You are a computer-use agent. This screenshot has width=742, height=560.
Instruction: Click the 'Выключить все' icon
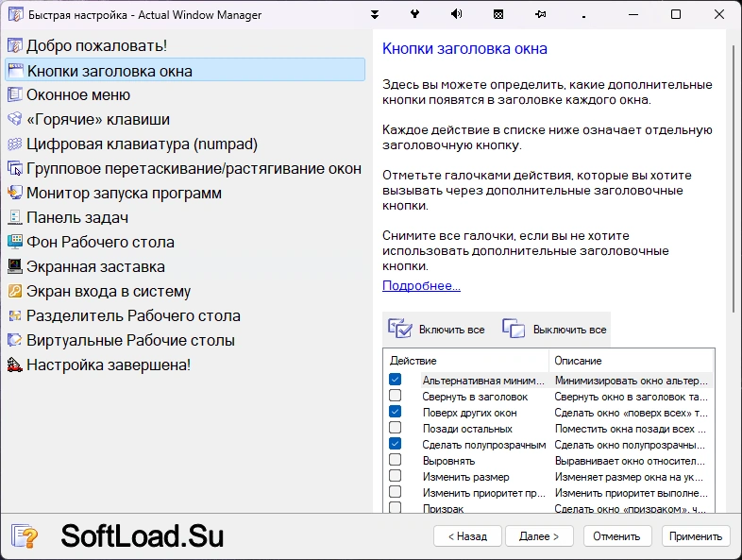[x=514, y=329]
